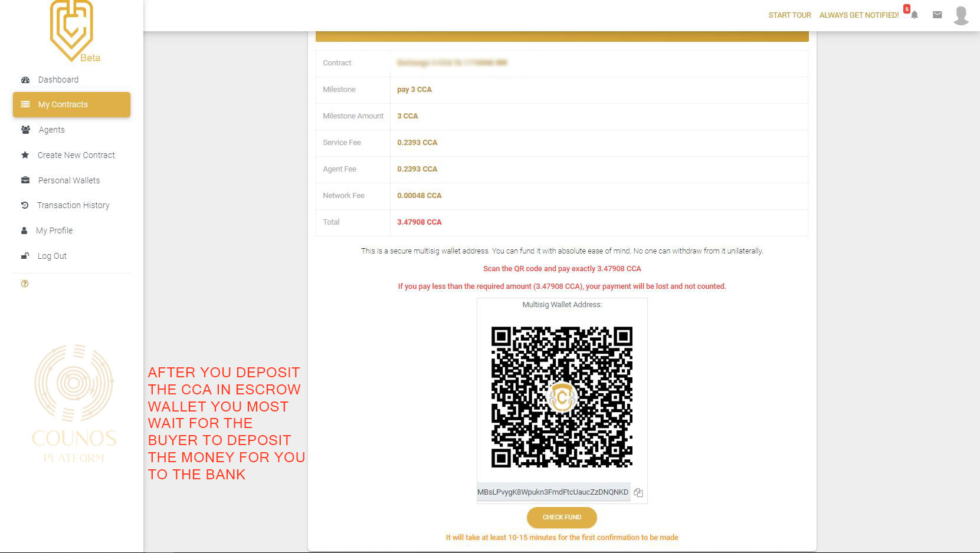Go to Agents page

71,130
